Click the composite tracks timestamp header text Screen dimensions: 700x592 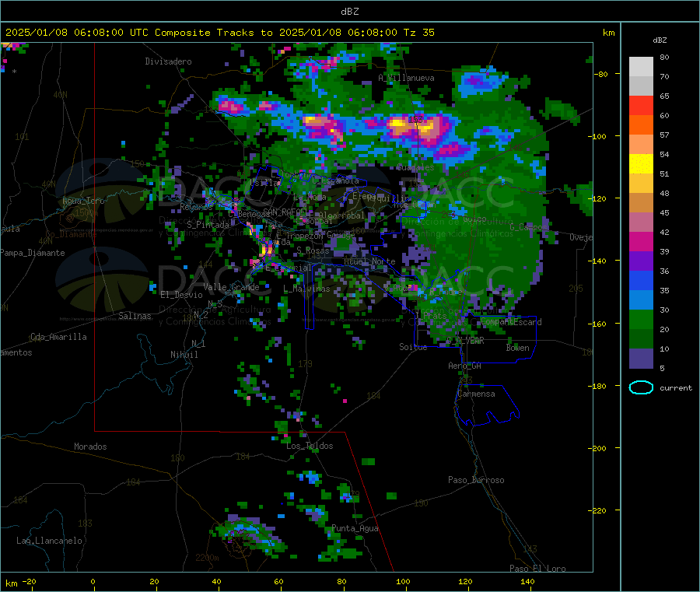[220, 33]
